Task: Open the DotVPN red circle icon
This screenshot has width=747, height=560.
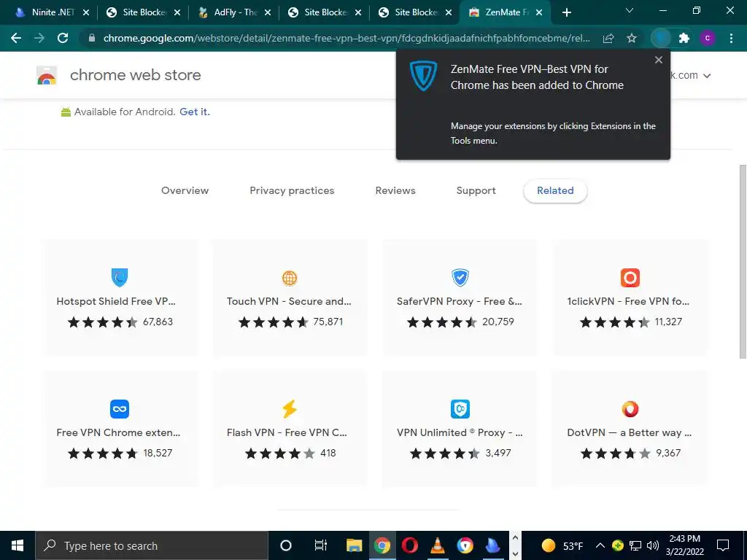Action: click(x=630, y=409)
